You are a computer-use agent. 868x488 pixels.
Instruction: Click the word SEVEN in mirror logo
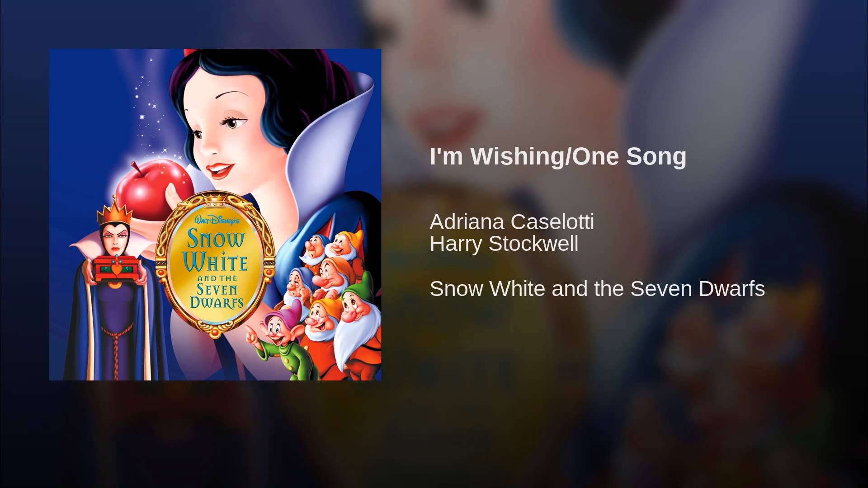point(217,289)
